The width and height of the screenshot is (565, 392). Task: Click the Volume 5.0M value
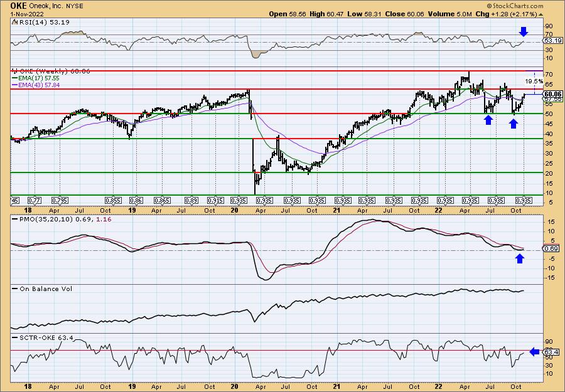449,14
